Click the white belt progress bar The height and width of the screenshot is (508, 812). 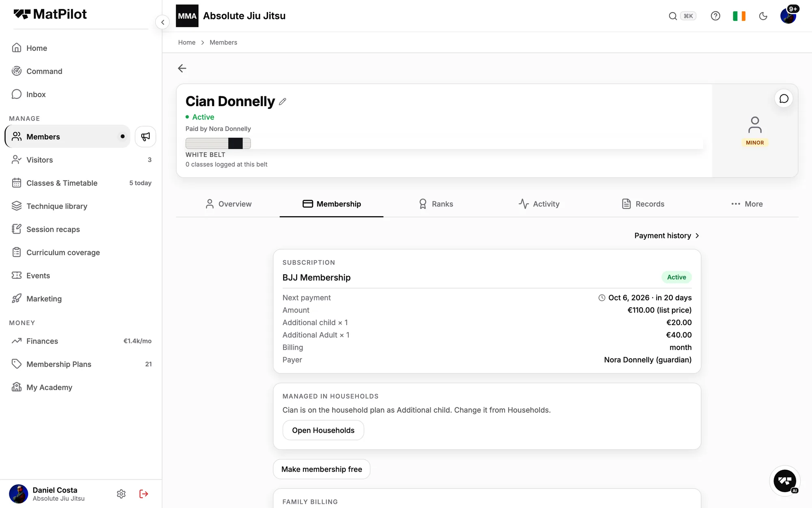tap(218, 143)
